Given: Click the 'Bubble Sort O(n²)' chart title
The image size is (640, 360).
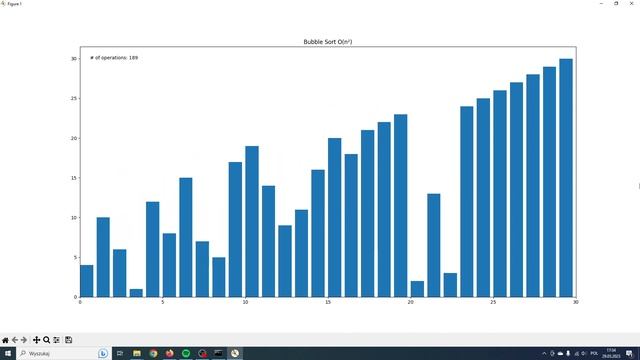Looking at the screenshot, I should coord(328,42).
